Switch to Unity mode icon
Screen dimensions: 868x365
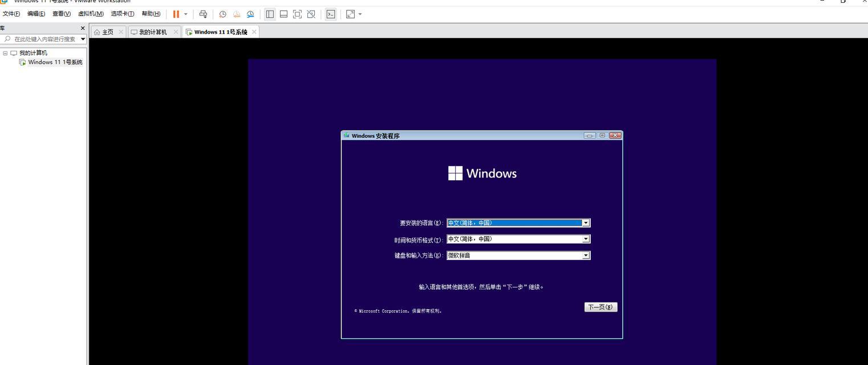pyautogui.click(x=311, y=14)
